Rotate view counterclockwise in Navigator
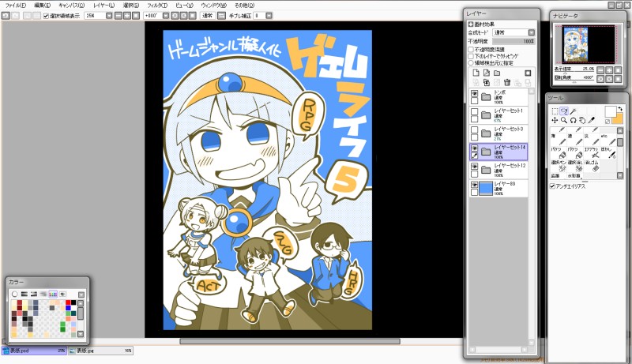 tap(600, 79)
